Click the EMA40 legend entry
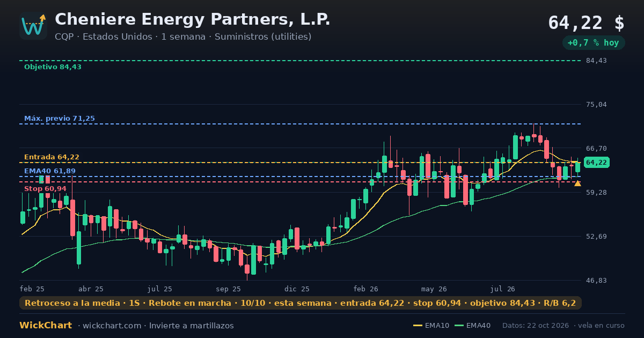Viewport: 644px width, 338px height. (473, 326)
